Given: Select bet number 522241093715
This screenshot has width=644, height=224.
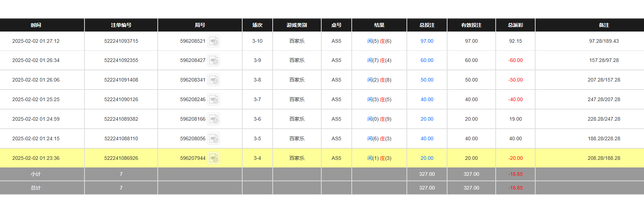Looking at the screenshot, I should [121, 41].
